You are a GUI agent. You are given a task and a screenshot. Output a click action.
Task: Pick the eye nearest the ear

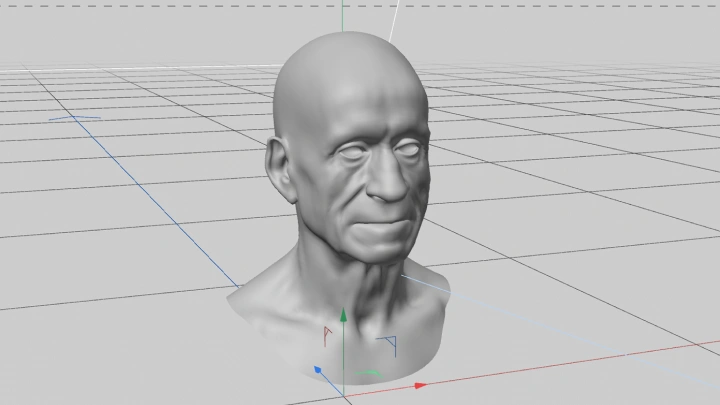[349, 152]
